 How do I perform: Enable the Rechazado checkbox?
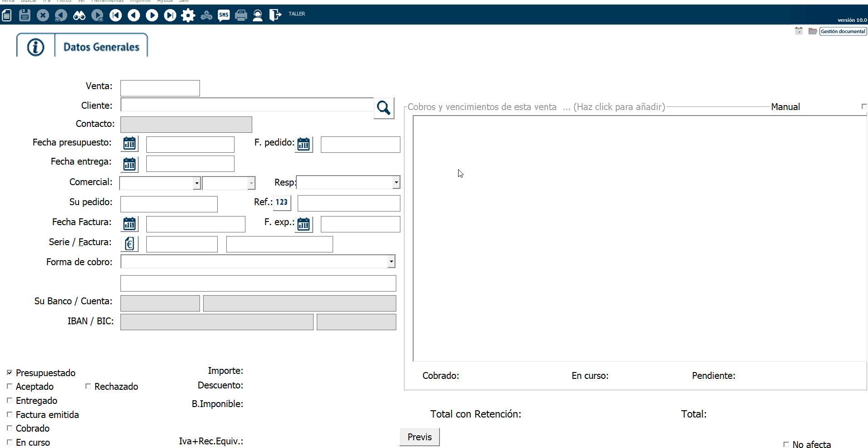[x=88, y=386]
